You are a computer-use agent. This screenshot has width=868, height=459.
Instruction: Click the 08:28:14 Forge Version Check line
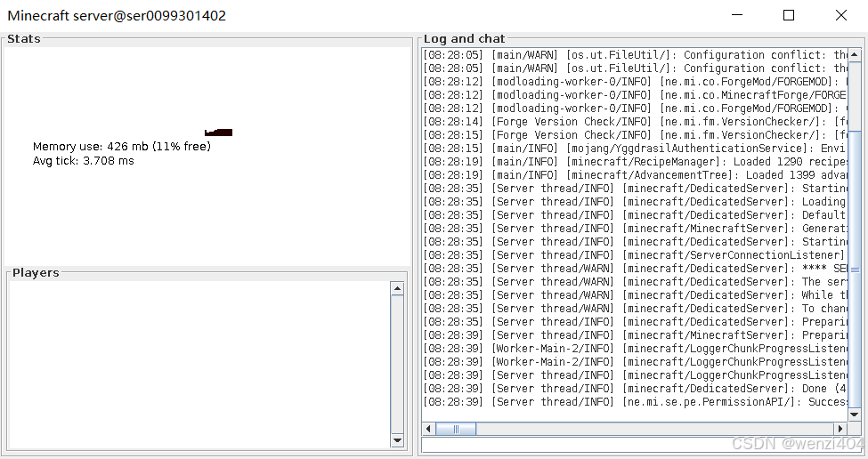coord(635,122)
